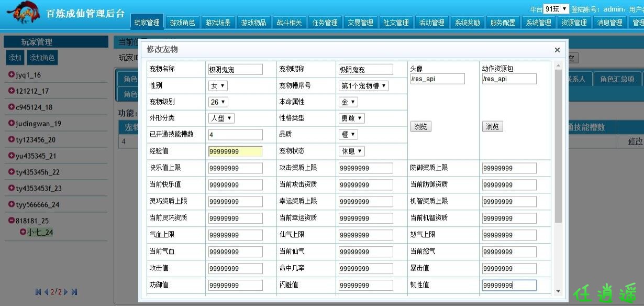
Task: Open the 战斗相关 top tab
Action: (289, 22)
